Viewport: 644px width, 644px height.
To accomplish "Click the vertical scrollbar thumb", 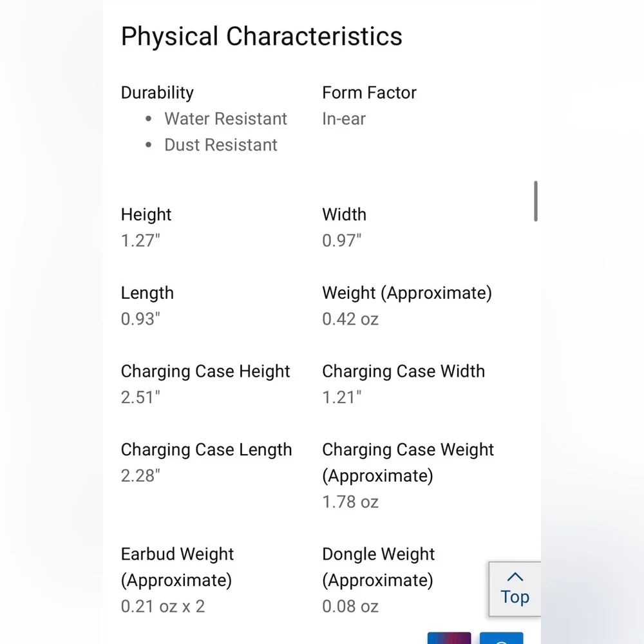I will (536, 201).
